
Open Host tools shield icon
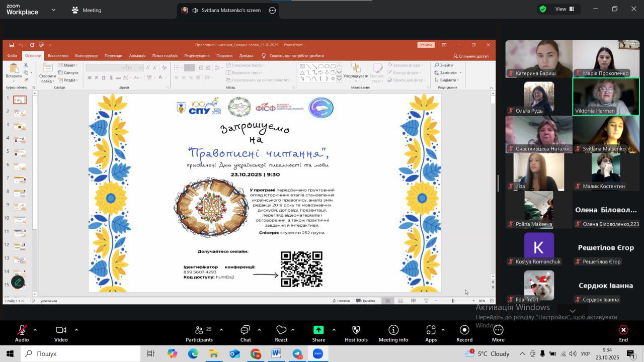tap(356, 333)
